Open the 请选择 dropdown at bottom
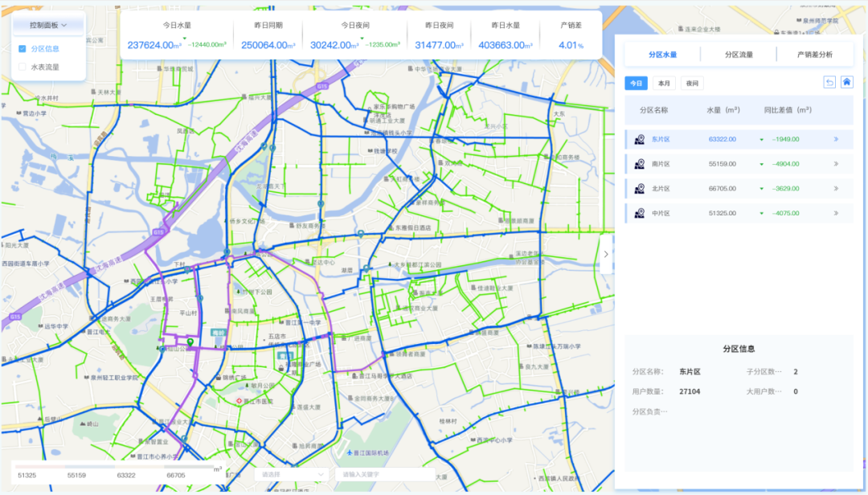Viewport: 868px width, 495px height. 291,475
